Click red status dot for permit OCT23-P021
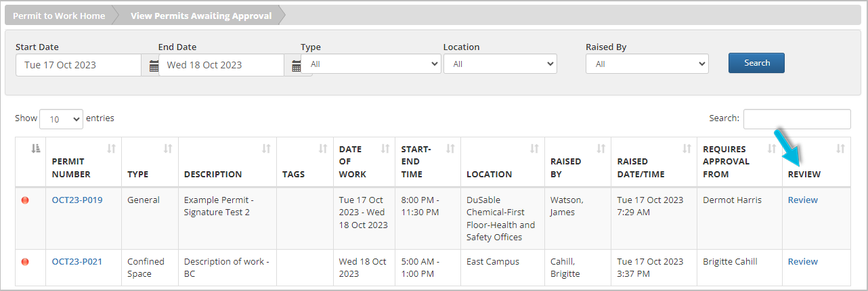Screen dimensions: 868x291 coord(26,262)
